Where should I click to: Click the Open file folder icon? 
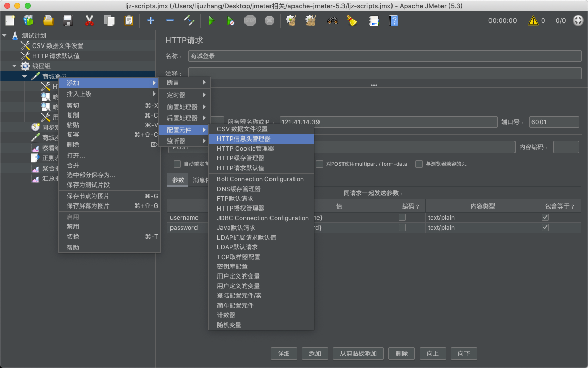pos(48,20)
